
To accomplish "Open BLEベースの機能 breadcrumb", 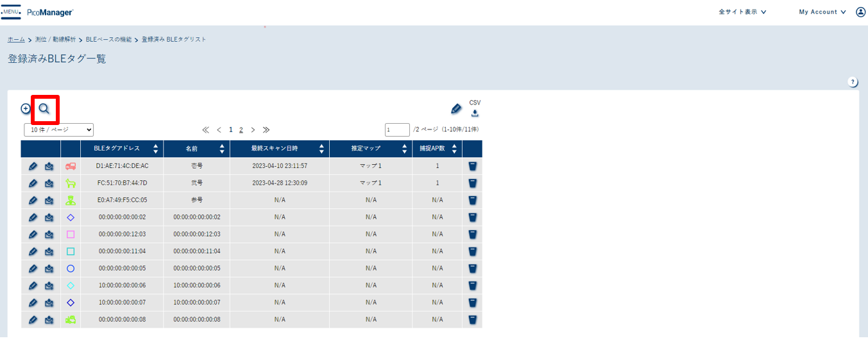I will tap(108, 40).
